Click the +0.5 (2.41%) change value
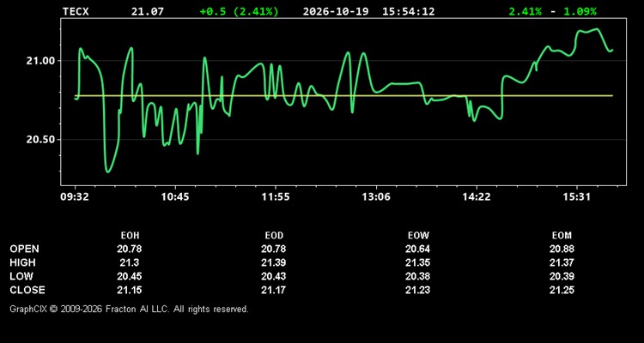The image size is (644, 343). pos(239,11)
